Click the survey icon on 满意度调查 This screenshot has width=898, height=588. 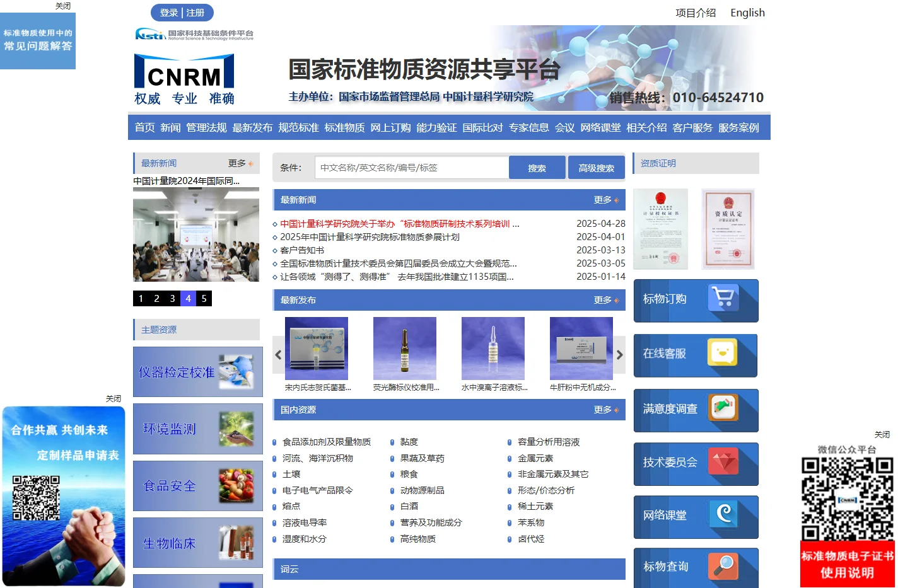point(723,408)
